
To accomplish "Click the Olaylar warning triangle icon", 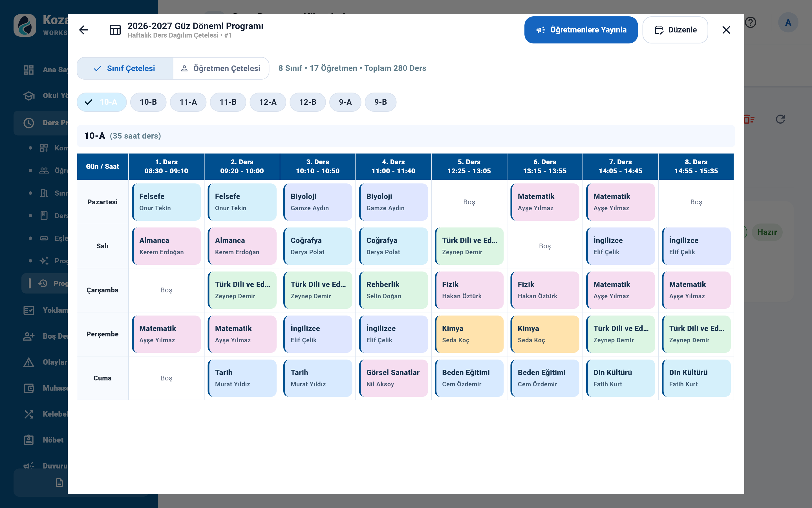I will [x=29, y=362].
